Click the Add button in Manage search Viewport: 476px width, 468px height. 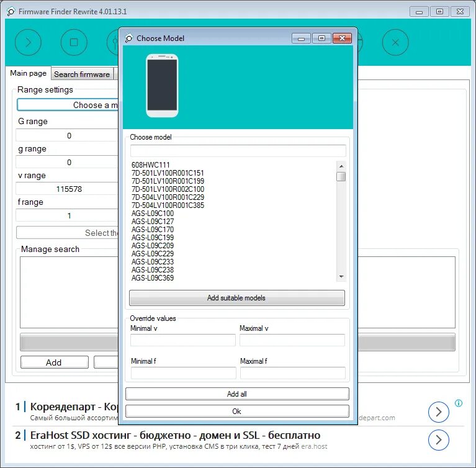(55, 362)
